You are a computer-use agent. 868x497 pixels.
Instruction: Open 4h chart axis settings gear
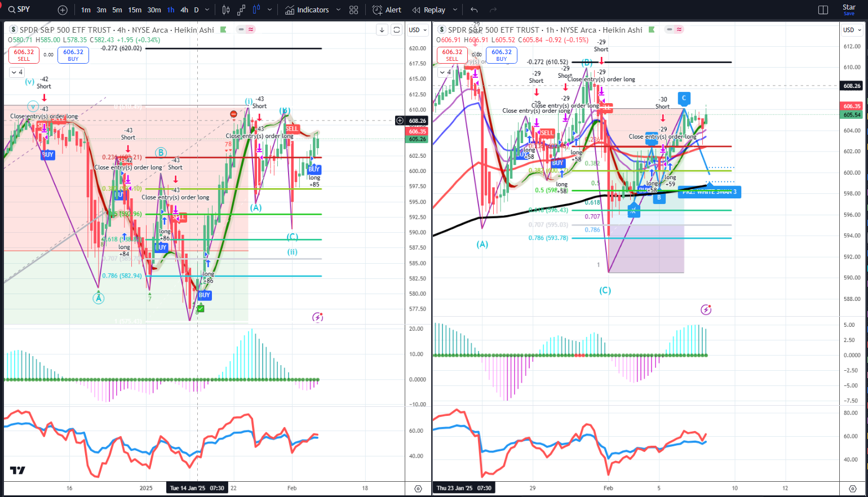(418, 489)
